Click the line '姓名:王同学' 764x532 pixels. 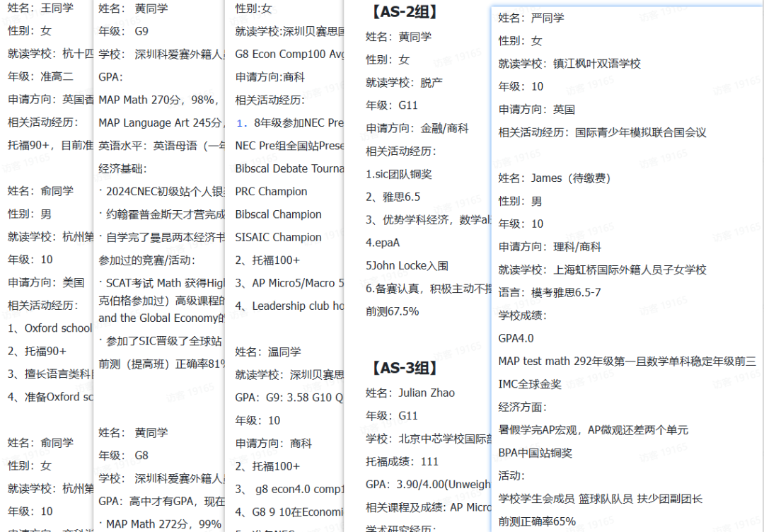(40, 8)
